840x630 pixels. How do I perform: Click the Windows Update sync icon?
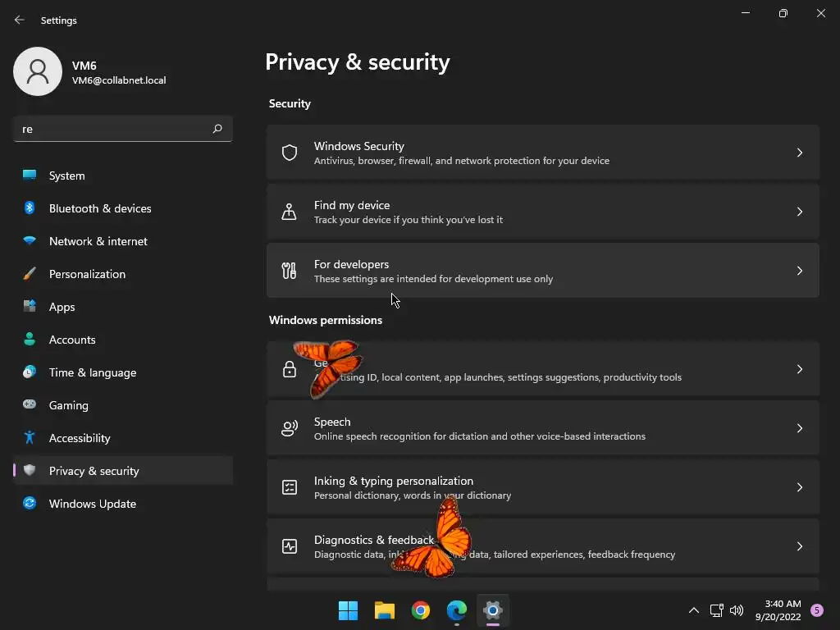coord(30,504)
